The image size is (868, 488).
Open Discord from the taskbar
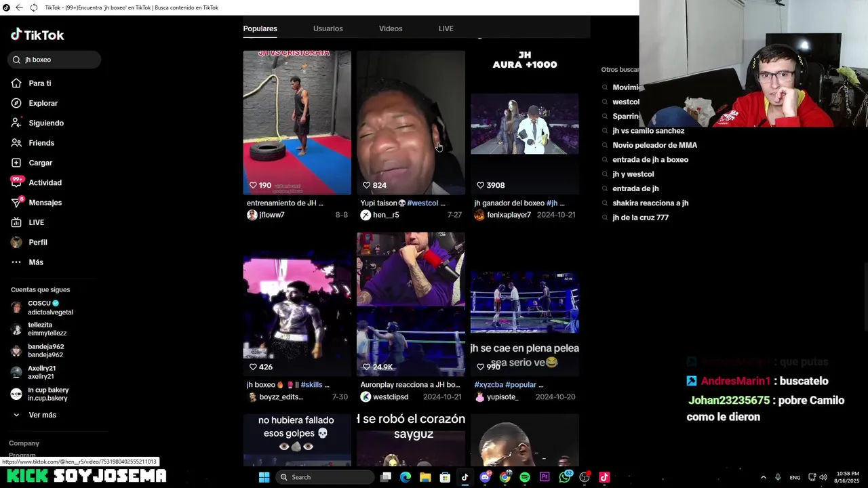tap(485, 477)
